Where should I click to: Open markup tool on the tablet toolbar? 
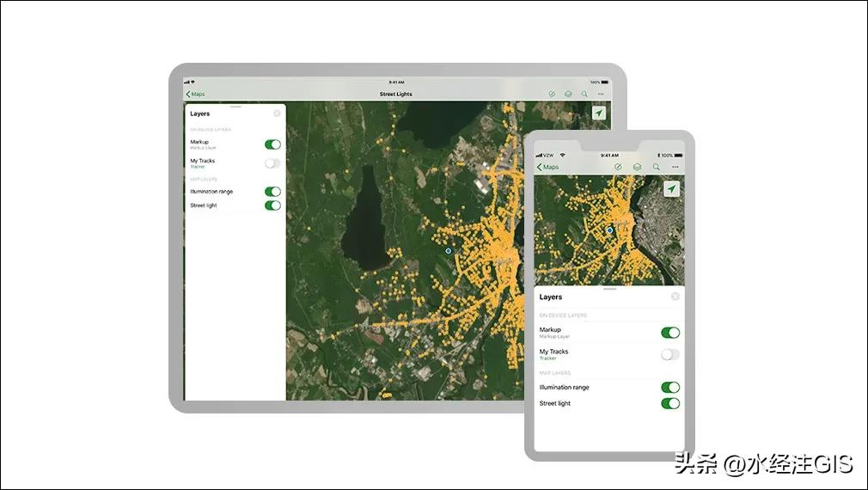[552, 94]
